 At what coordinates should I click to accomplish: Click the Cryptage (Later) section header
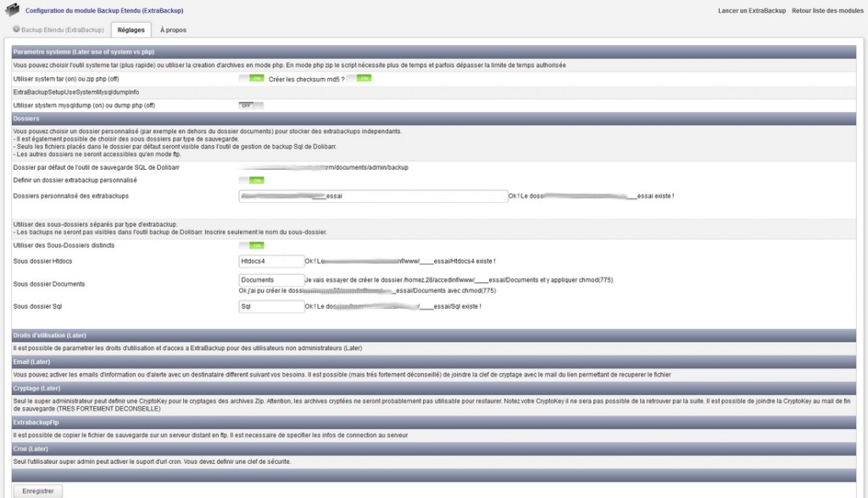point(434,389)
